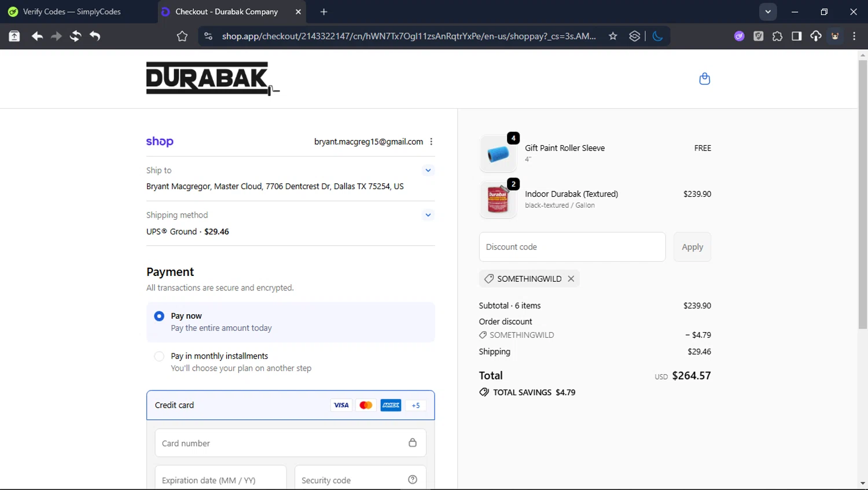The height and width of the screenshot is (490, 868).
Task: Click the bryant.macgreg15@gmail.com email
Action: (369, 142)
